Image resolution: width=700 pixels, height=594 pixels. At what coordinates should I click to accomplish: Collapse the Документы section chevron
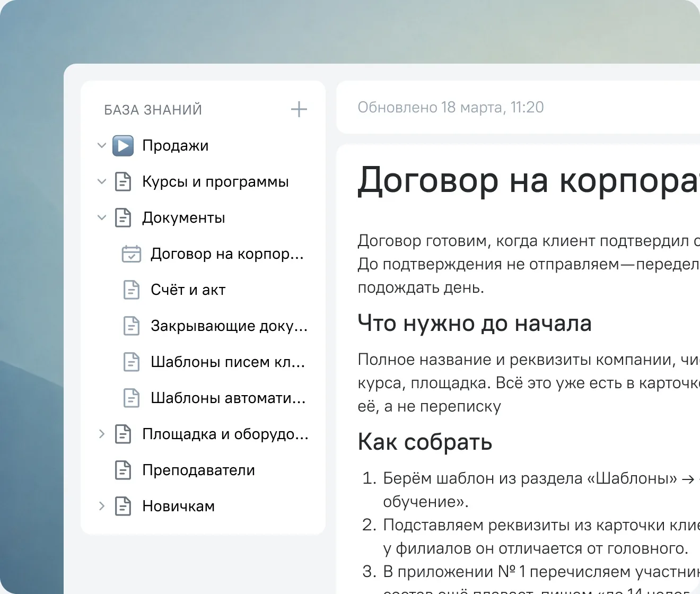[x=102, y=217]
